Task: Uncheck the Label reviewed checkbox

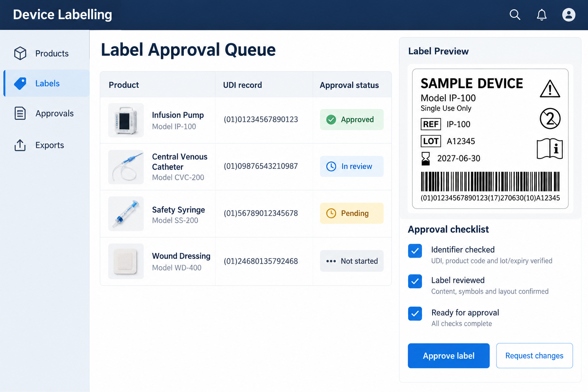Action: tap(415, 281)
